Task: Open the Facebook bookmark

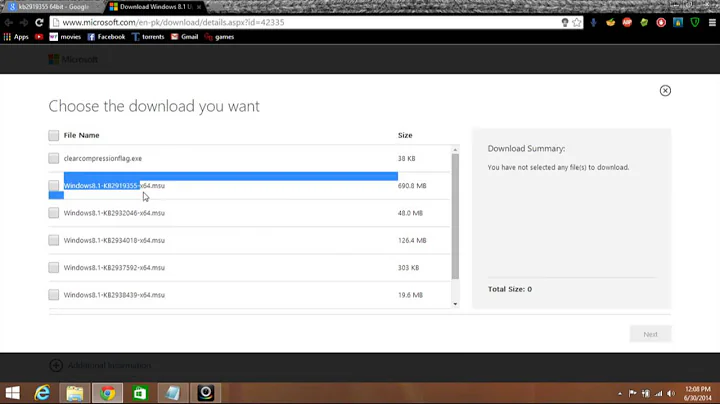Action: [106, 37]
